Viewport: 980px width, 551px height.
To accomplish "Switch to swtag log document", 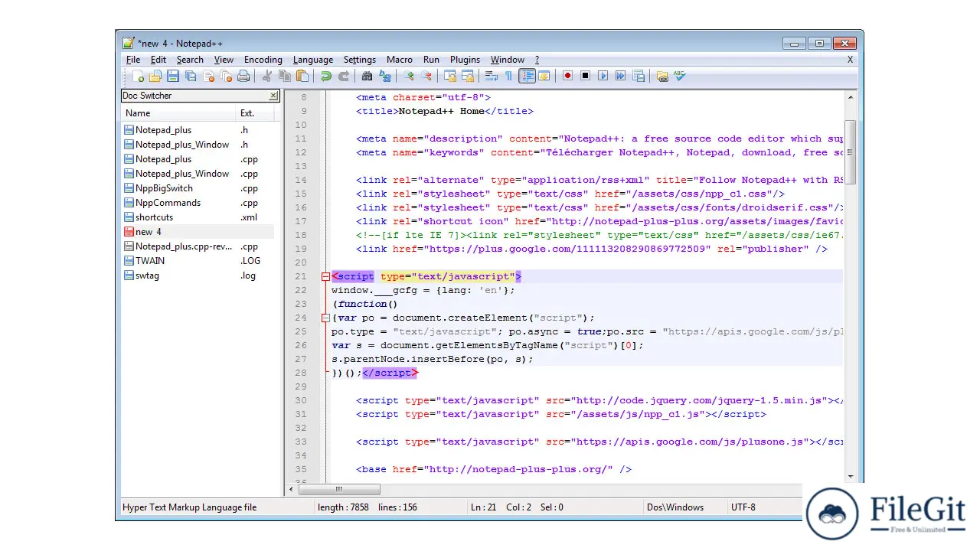I will [x=198, y=275].
